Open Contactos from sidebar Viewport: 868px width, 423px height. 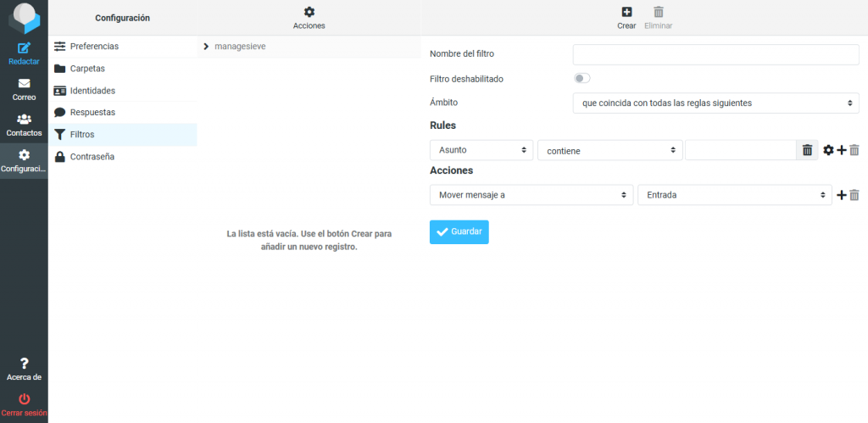(24, 120)
